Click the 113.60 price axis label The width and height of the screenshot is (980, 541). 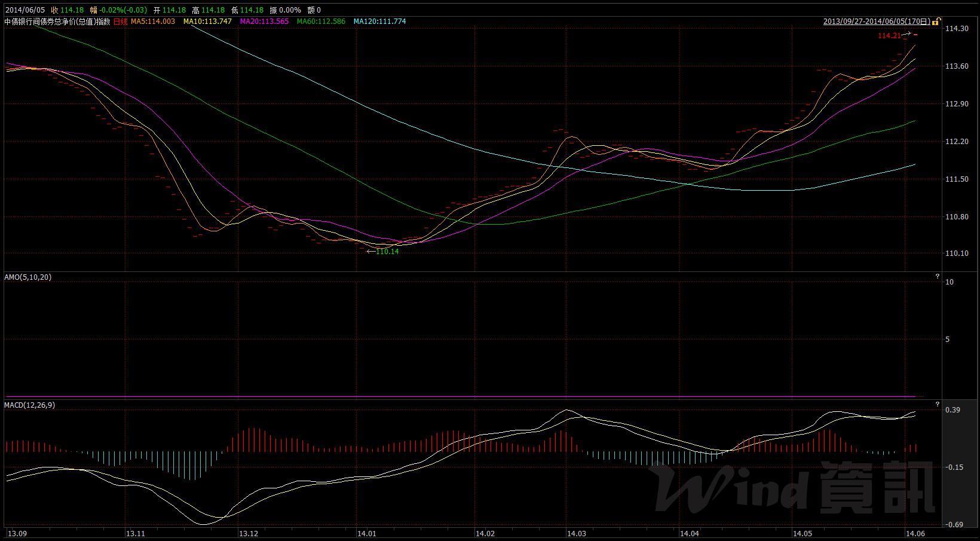tap(957, 66)
